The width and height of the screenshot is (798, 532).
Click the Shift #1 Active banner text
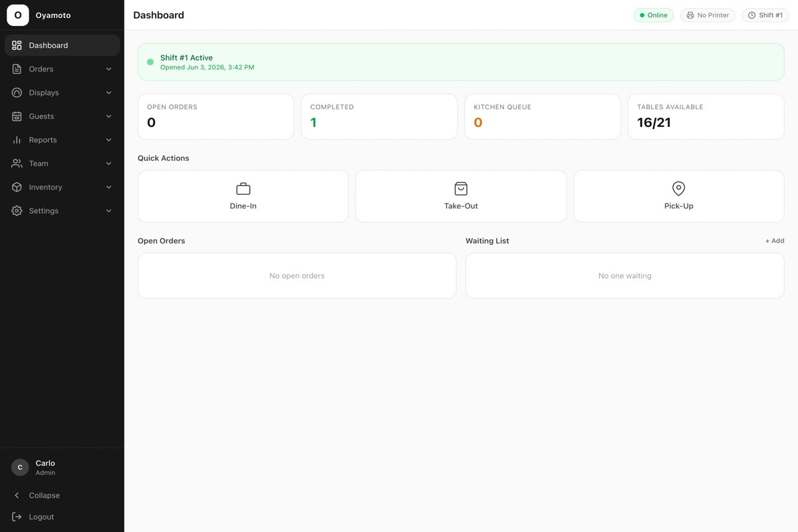[186, 58]
